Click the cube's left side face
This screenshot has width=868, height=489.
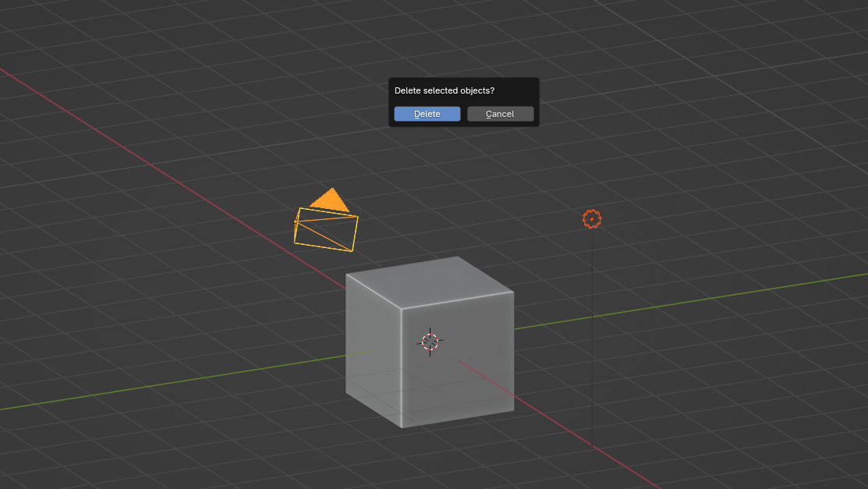373,351
